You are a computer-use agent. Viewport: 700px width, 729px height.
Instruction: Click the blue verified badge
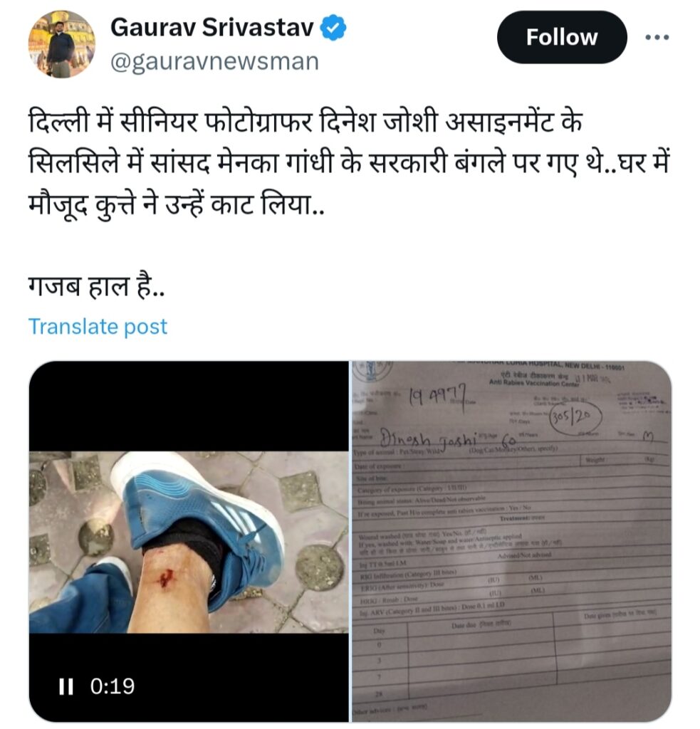click(333, 28)
